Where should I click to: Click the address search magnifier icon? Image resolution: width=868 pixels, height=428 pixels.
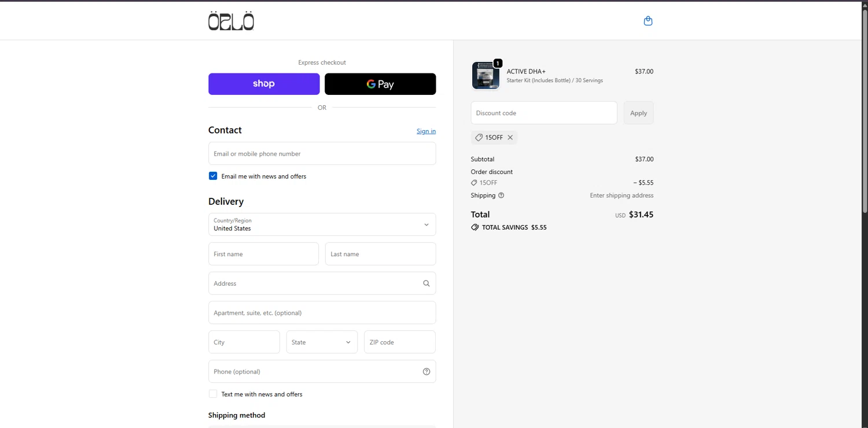pos(426,283)
